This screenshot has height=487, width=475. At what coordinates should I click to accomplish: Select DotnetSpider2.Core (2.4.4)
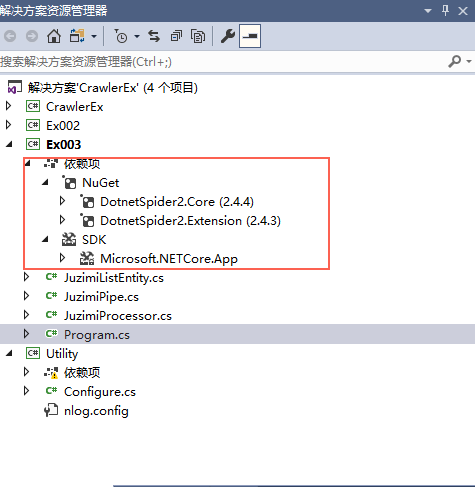point(177,202)
